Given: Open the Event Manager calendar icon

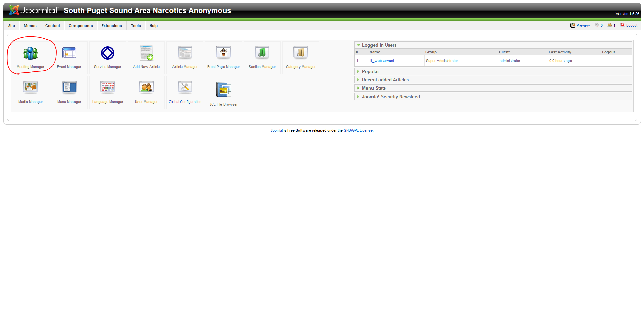Looking at the screenshot, I should (x=69, y=53).
